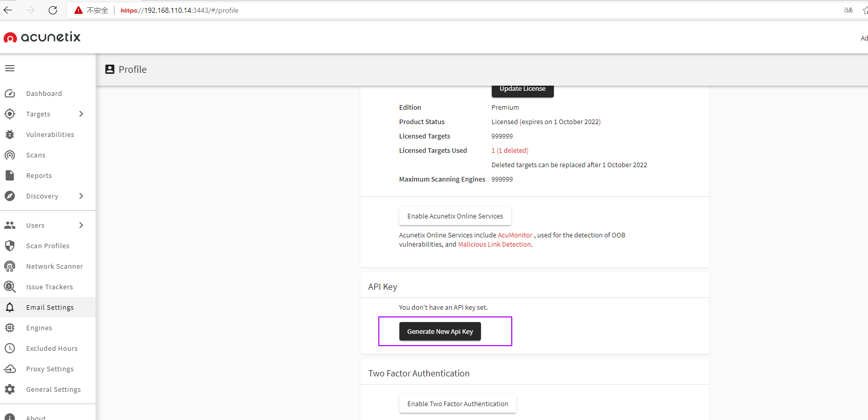This screenshot has width=868, height=420.
Task: Expand the Users submenu chevron
Action: [x=81, y=225]
